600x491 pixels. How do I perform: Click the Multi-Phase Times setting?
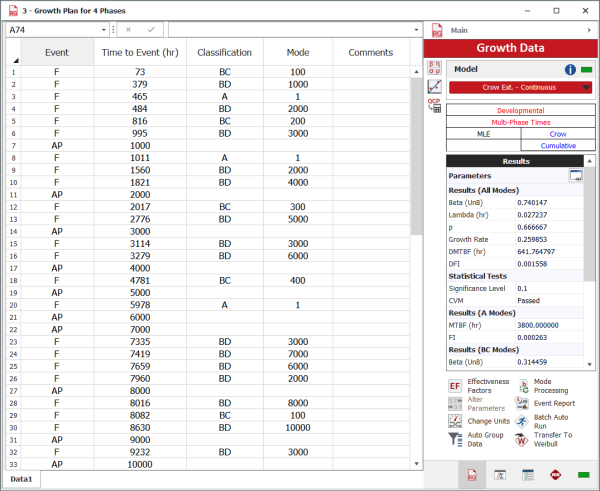(x=520, y=121)
